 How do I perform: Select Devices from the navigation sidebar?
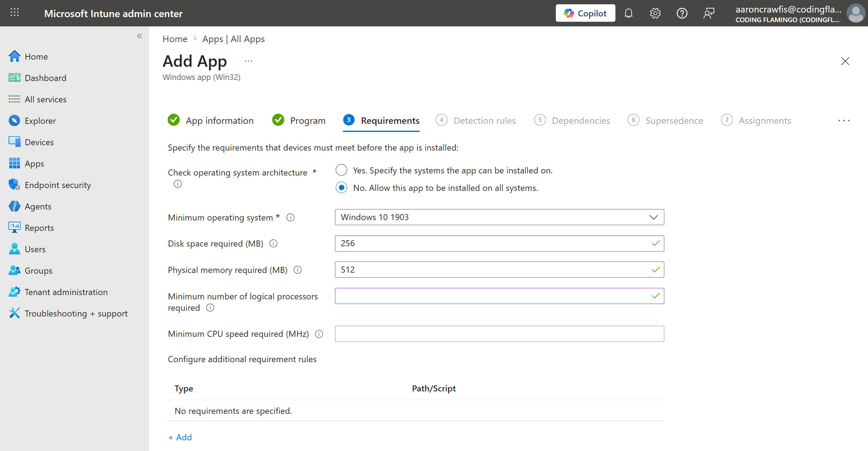(x=39, y=142)
